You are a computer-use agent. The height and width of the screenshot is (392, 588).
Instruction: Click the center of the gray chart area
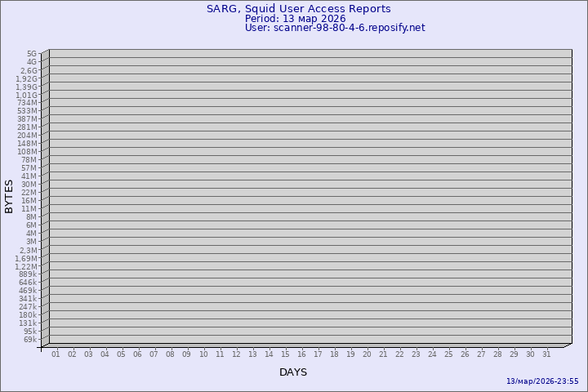click(x=310, y=196)
